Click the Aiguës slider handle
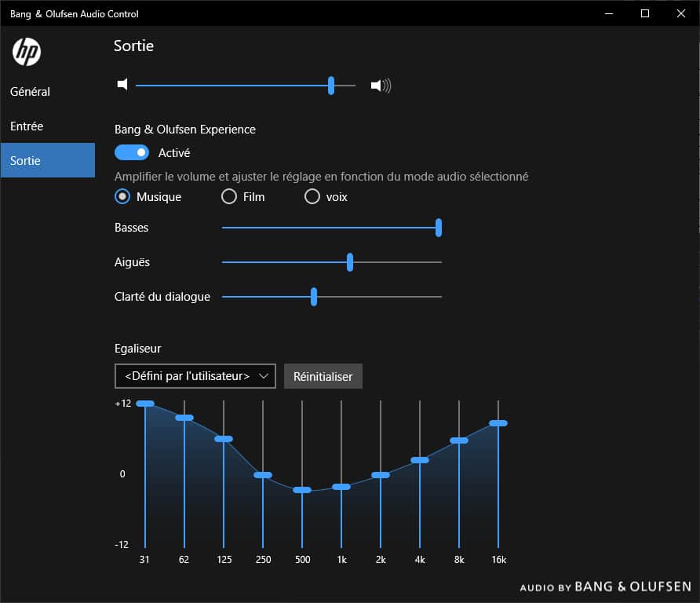 [x=350, y=262]
